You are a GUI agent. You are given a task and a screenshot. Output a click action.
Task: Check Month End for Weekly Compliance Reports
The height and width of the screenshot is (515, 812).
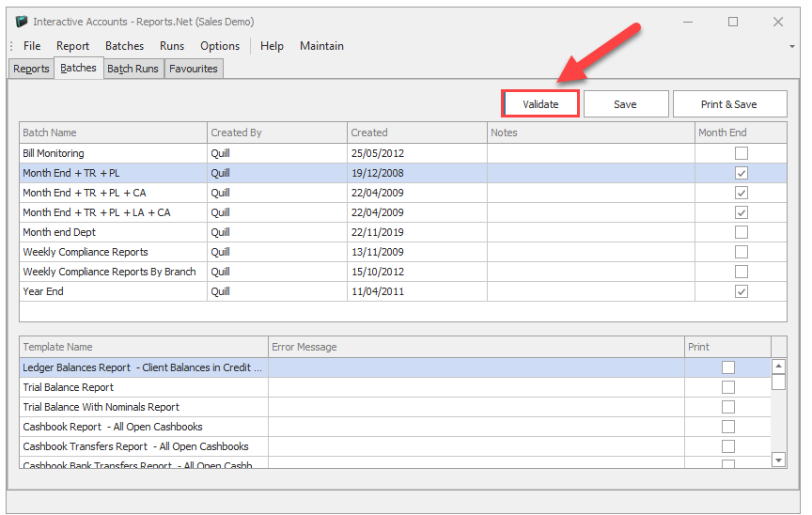[x=742, y=252]
